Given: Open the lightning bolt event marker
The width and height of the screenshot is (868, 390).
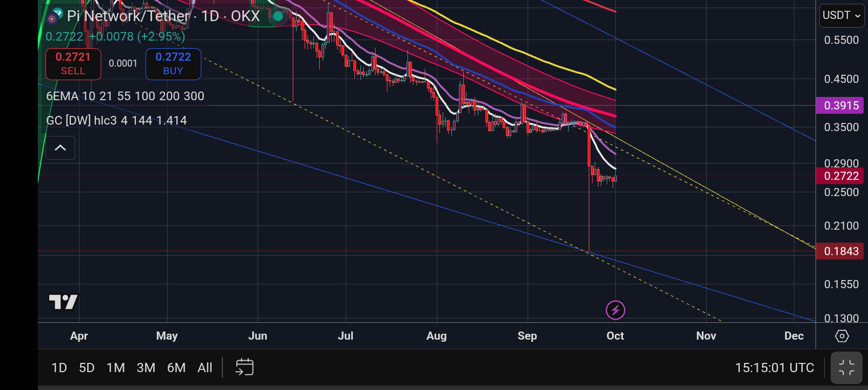Looking at the screenshot, I should pos(615,310).
